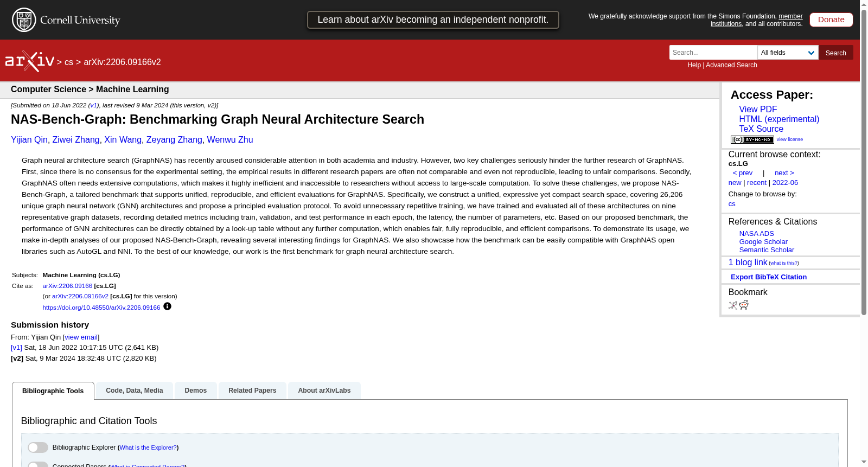This screenshot has width=868, height=467.
Task: Toggle the Connected Papers switch
Action: tap(38, 465)
